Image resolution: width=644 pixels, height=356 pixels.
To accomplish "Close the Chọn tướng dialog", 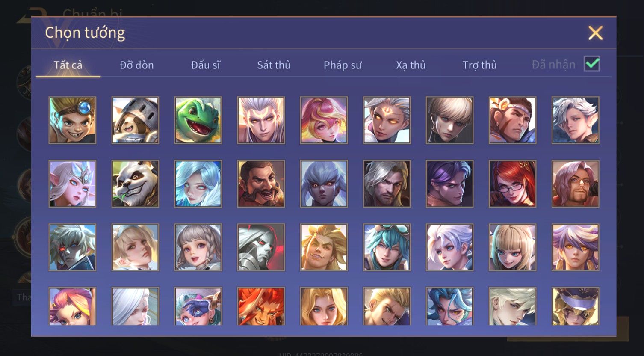I will [595, 33].
